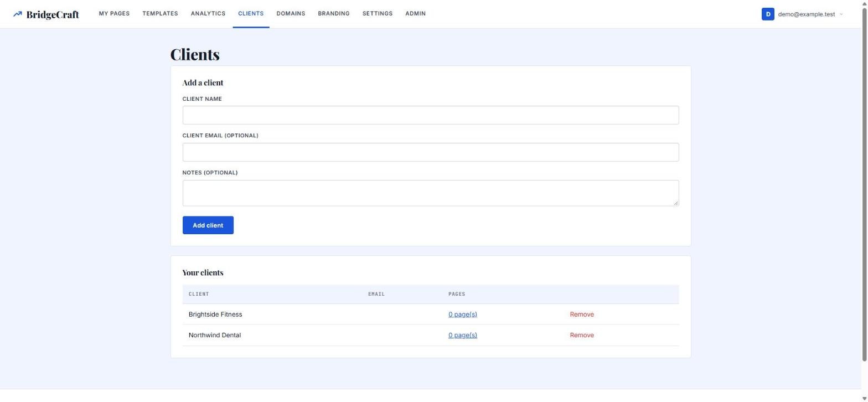Click the scrollbar down arrow
Viewport: 868px width, 402px height.
click(865, 399)
